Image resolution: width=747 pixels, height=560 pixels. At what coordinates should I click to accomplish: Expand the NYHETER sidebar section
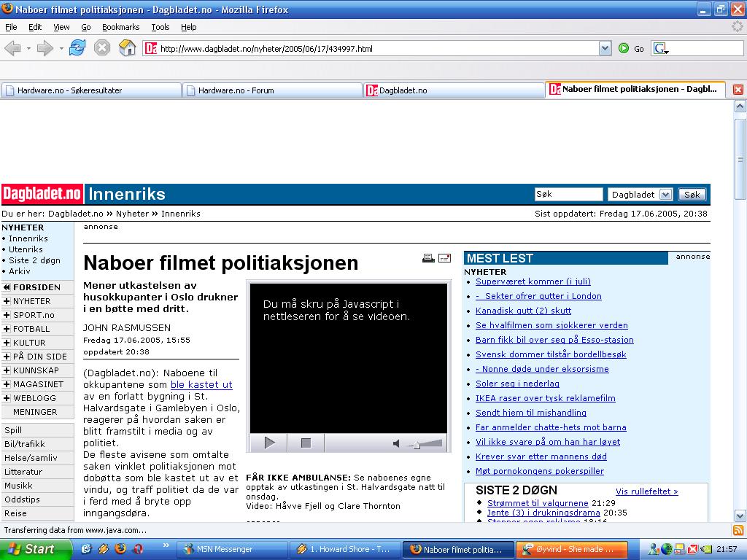7,301
